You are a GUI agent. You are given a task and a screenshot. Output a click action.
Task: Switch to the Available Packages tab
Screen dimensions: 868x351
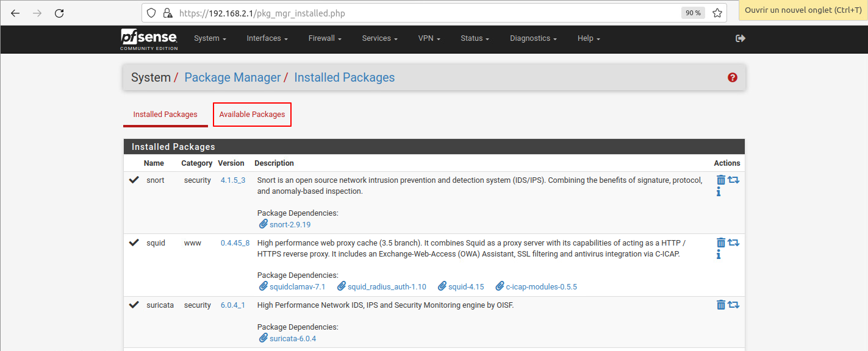[252, 115]
